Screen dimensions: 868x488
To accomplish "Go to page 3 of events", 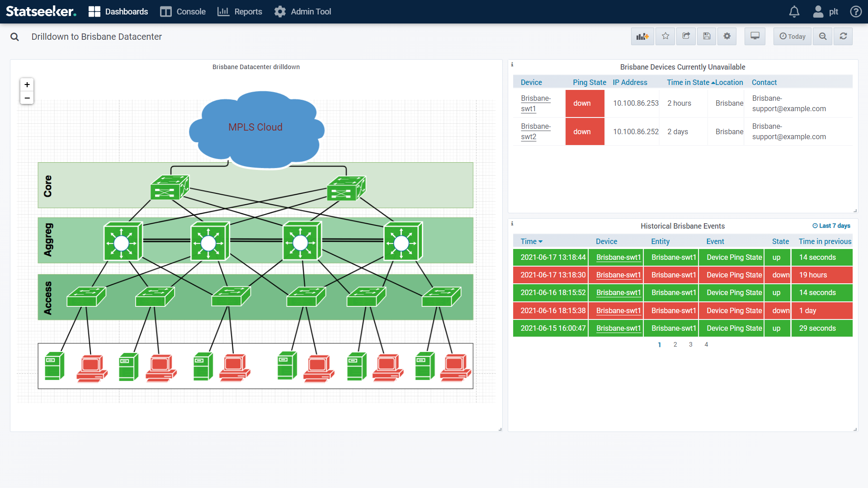I will tap(690, 344).
